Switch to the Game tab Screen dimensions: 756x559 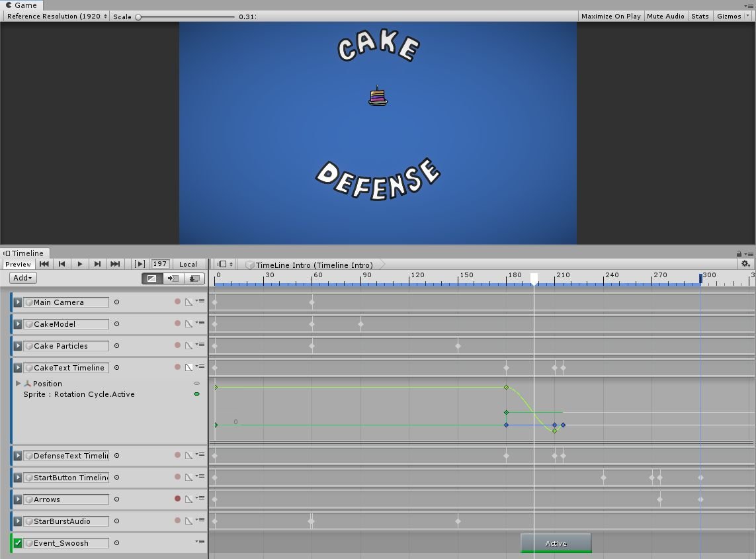click(x=21, y=5)
